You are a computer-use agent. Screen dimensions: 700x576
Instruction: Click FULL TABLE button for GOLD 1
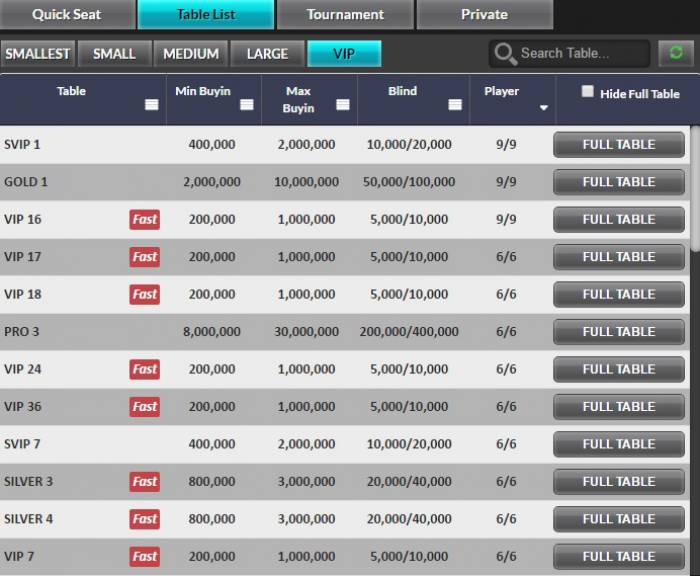tap(619, 182)
